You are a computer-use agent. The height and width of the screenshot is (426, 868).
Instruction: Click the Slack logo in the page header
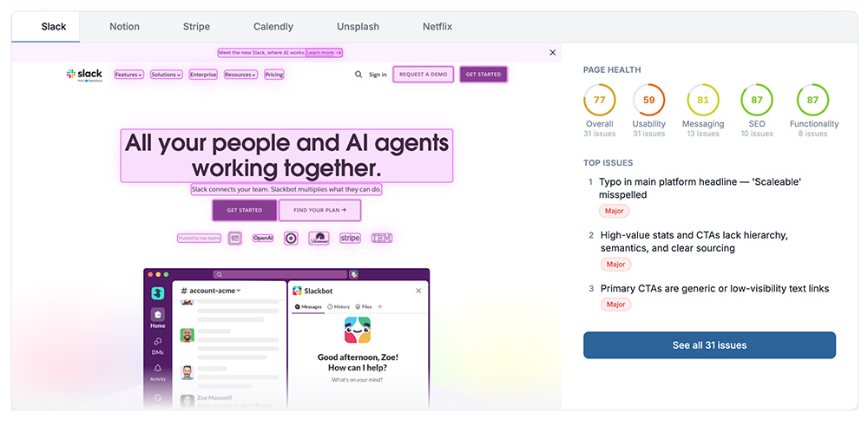tap(84, 75)
